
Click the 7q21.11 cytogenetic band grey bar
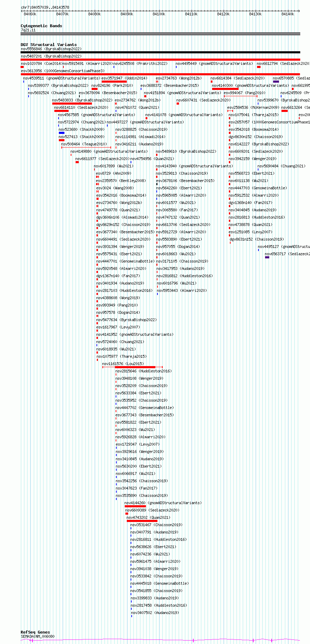tap(160, 34)
